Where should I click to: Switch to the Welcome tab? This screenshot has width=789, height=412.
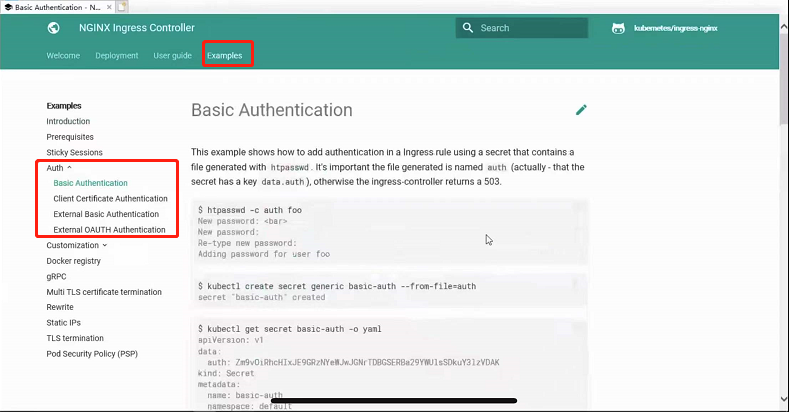(x=63, y=55)
